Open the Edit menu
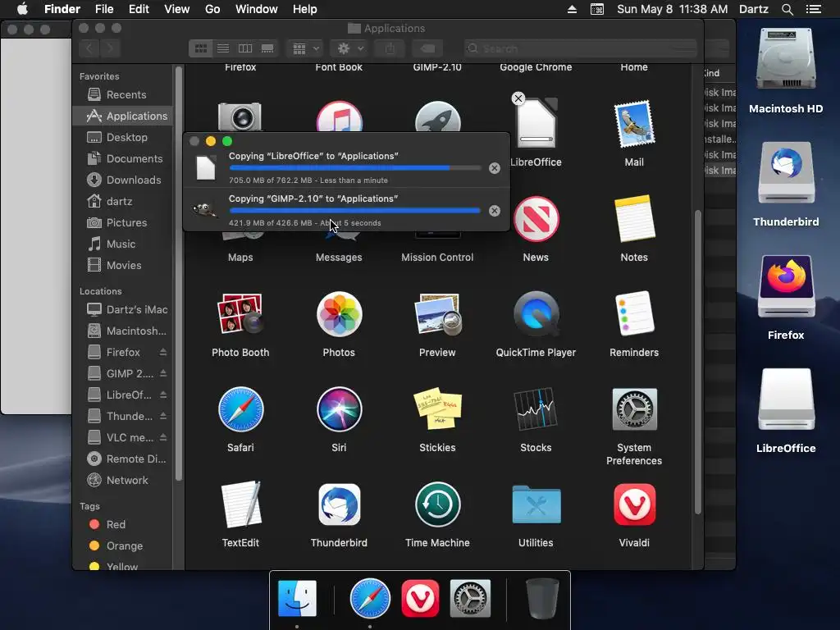 pyautogui.click(x=139, y=9)
